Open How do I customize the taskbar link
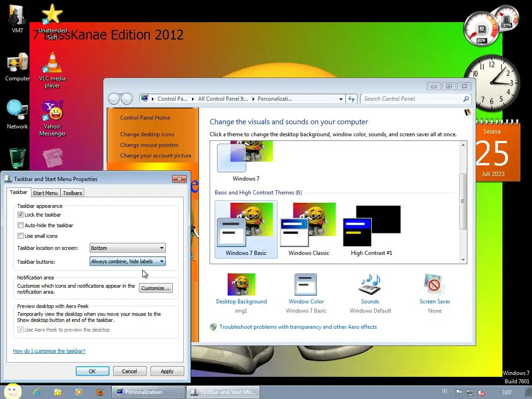Viewport: 532px width, 399px height. tap(49, 351)
